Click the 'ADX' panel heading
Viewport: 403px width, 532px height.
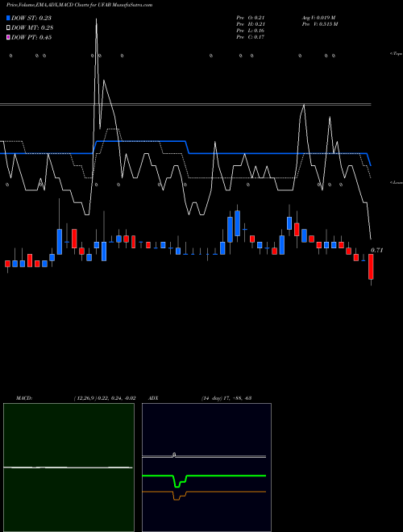coord(153,398)
